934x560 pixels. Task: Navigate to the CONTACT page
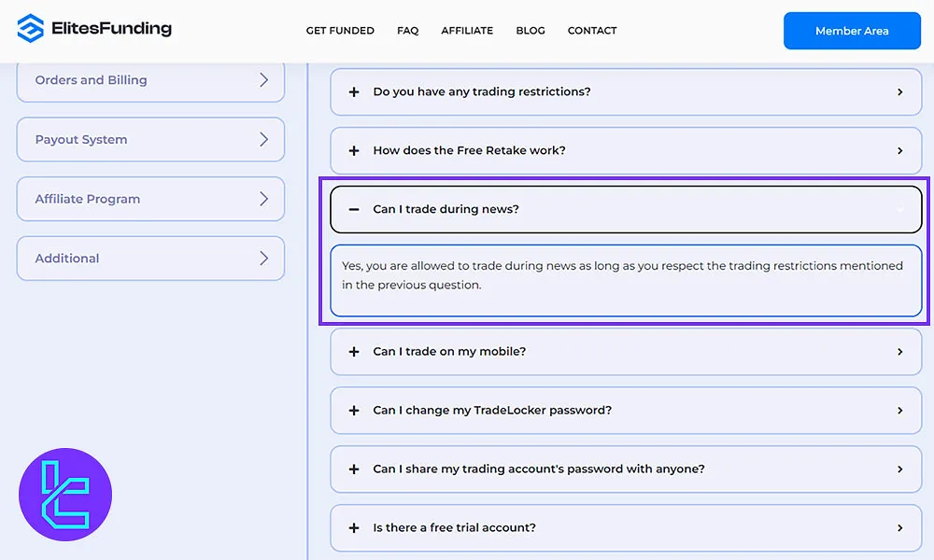pyautogui.click(x=592, y=31)
